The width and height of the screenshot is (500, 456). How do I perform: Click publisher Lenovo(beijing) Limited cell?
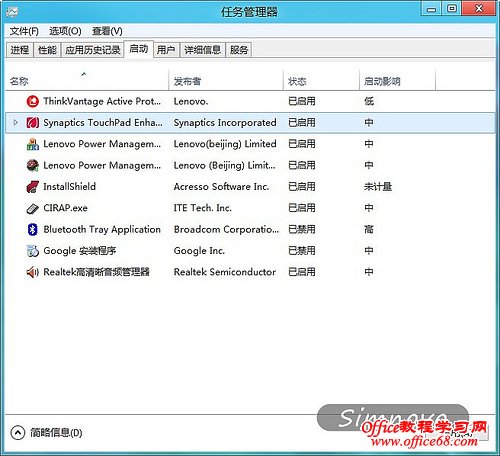[225, 144]
